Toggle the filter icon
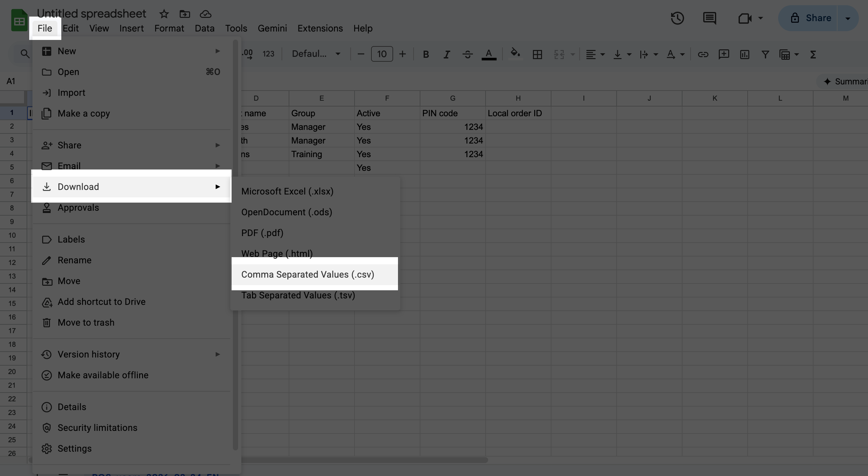Viewport: 868px width, 476px height. coord(765,54)
